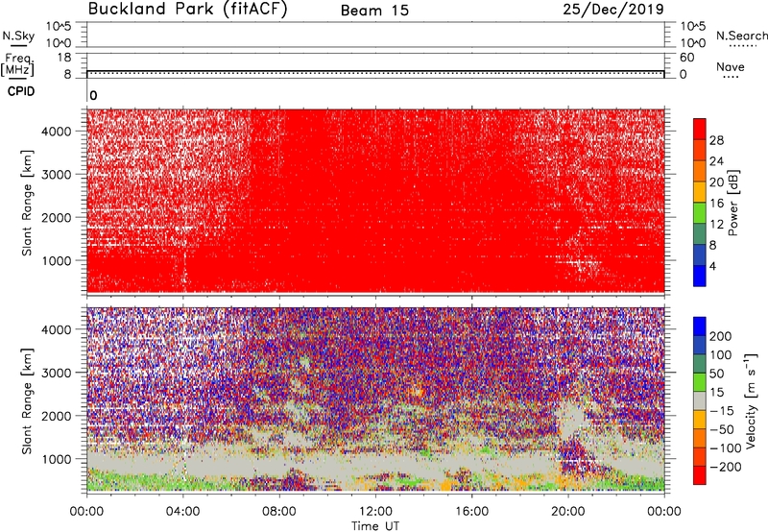Click the '04:00' time tick label
The height and width of the screenshot is (532, 768).
(x=183, y=512)
